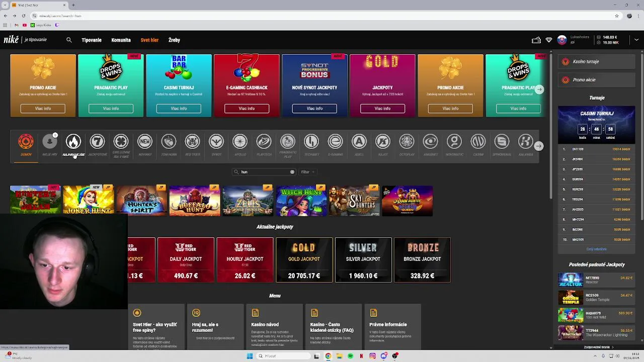Click the search magnifier in site header
The width and height of the screenshot is (644, 362).
point(69,40)
